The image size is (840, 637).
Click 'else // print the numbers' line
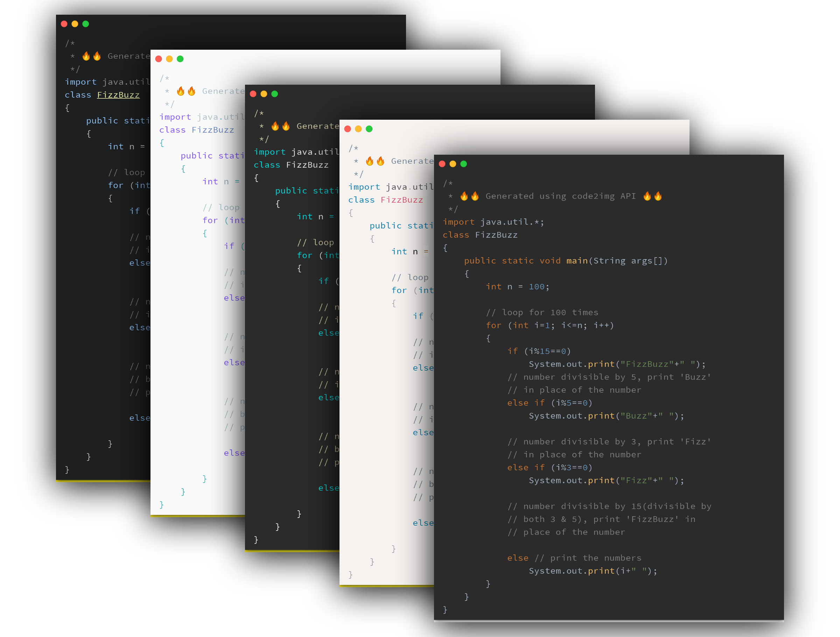pos(574,558)
